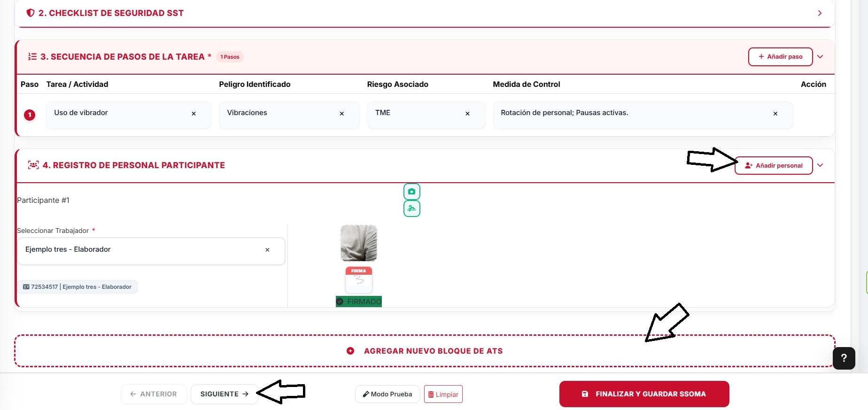Image resolution: width=868 pixels, height=410 pixels.
Task: Click the Añadir paso button
Action: click(781, 57)
